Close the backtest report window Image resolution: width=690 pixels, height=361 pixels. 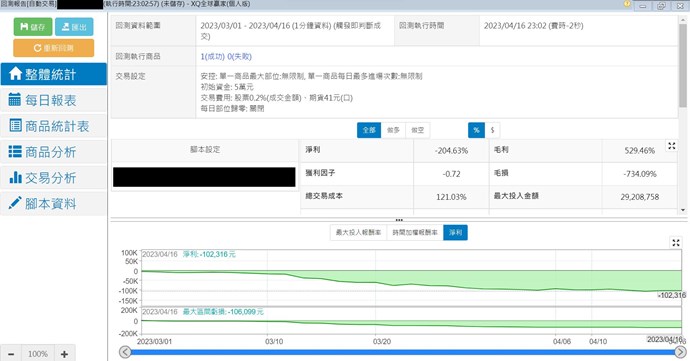coord(679,5)
